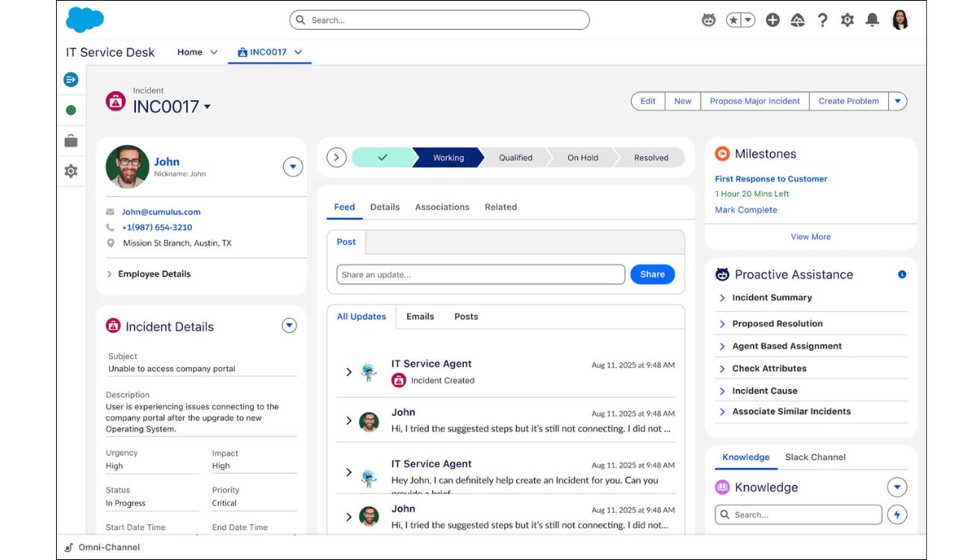Click the Mark Complete link

click(745, 210)
